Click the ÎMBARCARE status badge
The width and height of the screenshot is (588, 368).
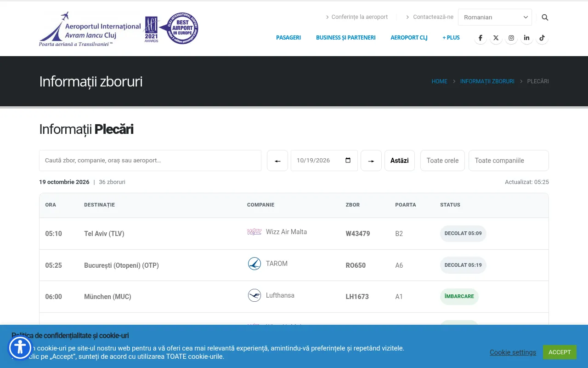tap(459, 297)
